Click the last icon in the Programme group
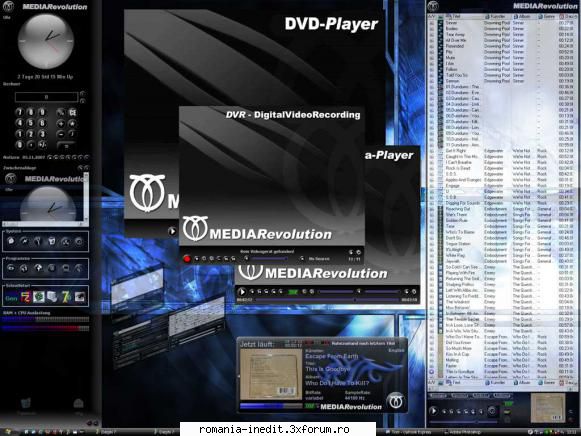The image size is (581, 436). [79, 268]
